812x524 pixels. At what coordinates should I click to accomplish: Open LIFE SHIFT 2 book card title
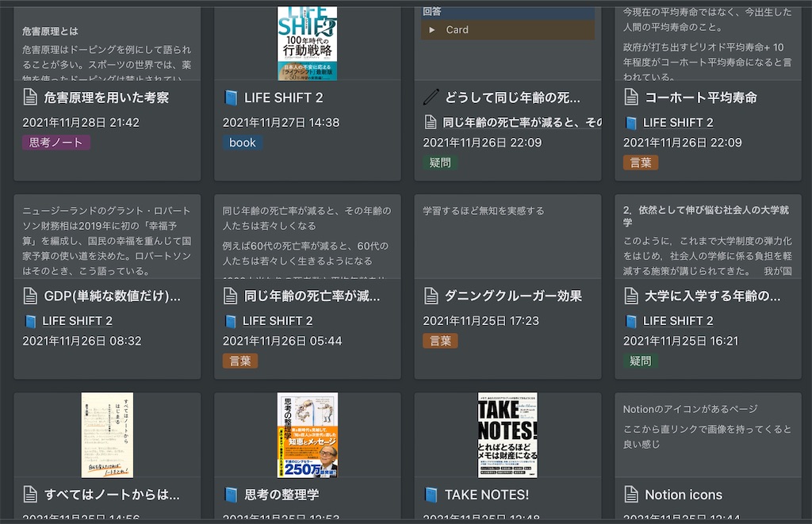(x=283, y=98)
